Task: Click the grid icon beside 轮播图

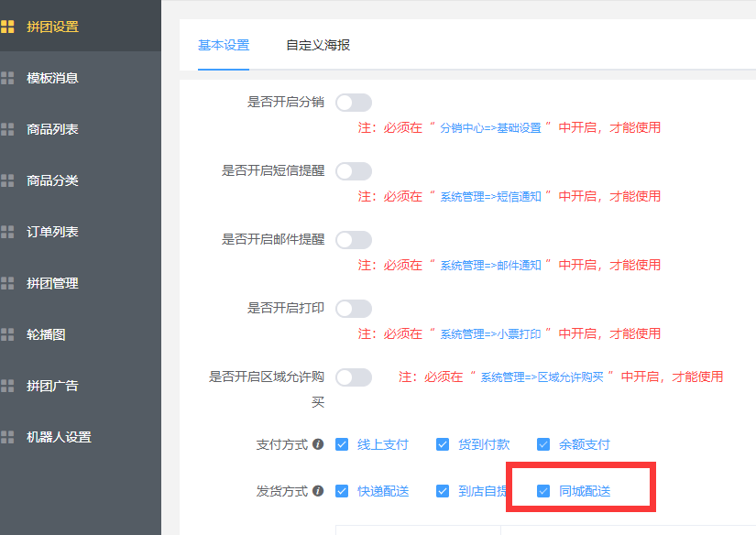Action: [7, 334]
